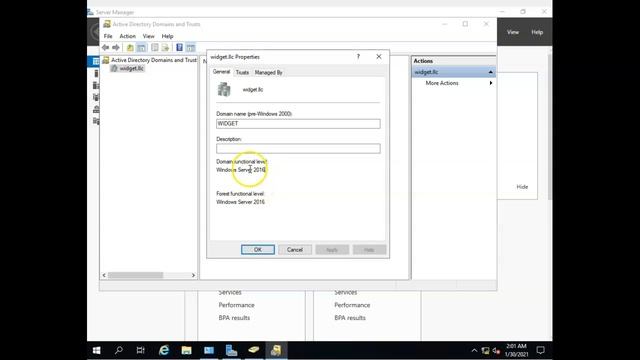
Task: Open Server Manager's View menu
Action: (513, 32)
